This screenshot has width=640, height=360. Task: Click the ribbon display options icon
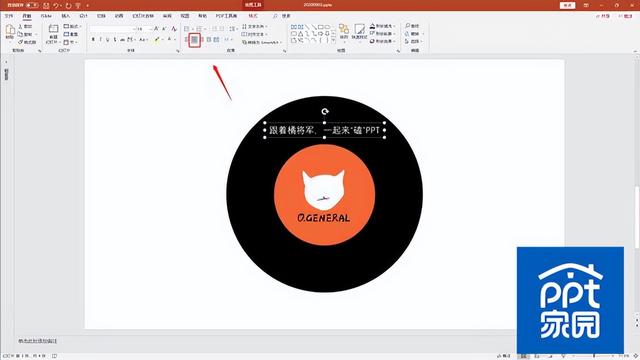coord(587,5)
